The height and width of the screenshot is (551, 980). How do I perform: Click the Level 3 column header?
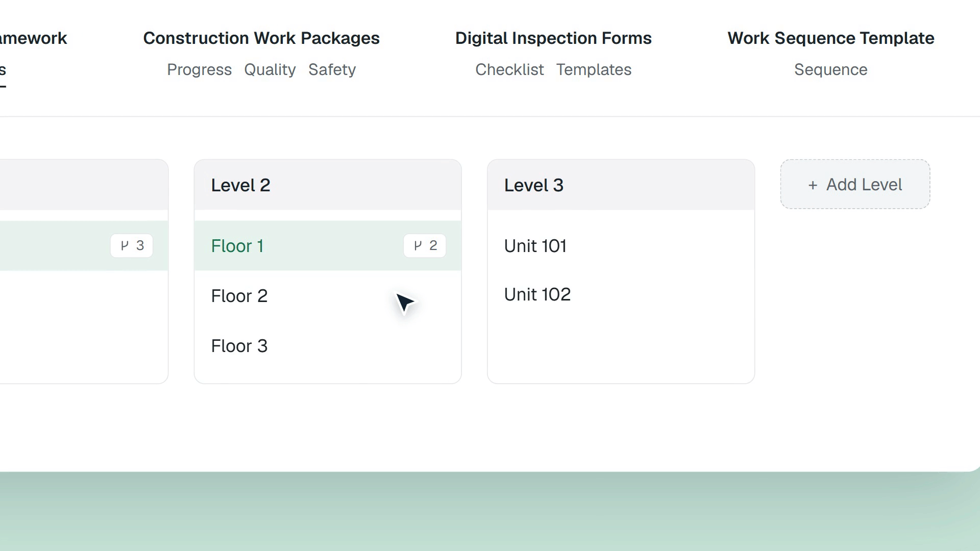621,185
